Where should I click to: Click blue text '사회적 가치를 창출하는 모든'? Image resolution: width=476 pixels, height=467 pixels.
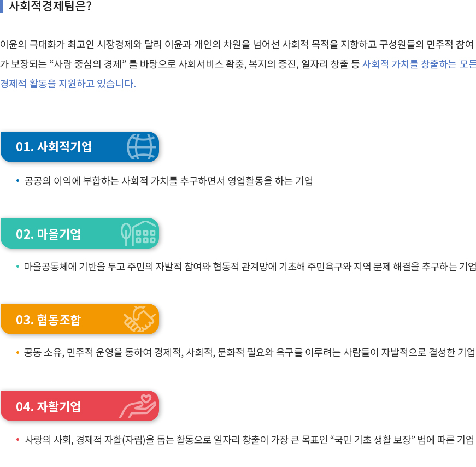pos(419,64)
